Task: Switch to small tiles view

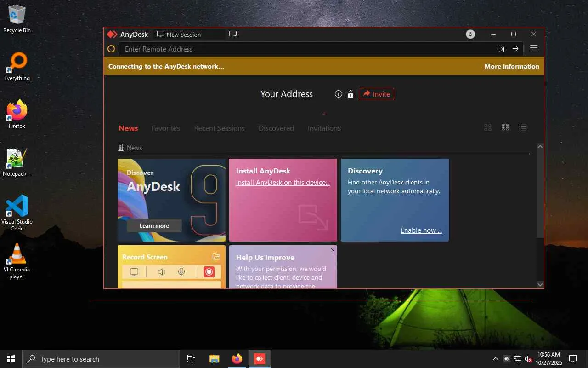Action: point(505,127)
